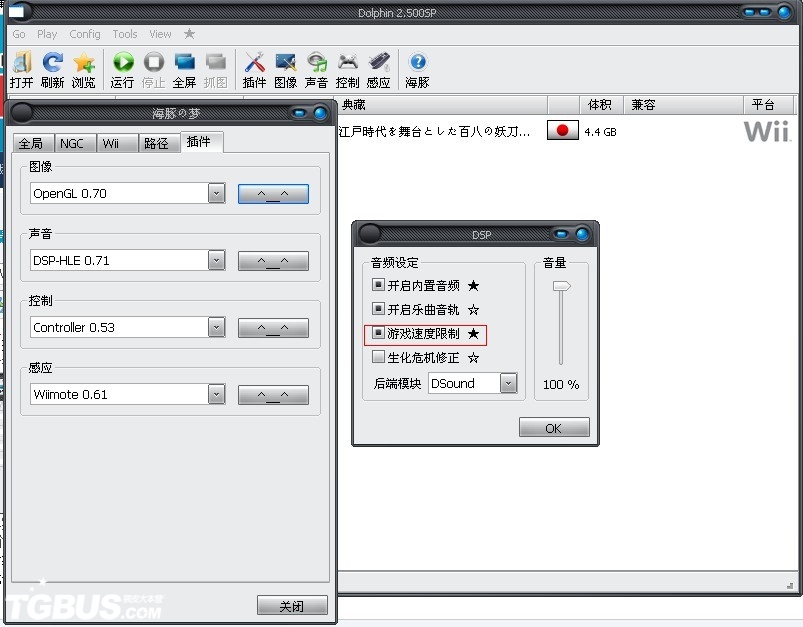
Task: Expand the OpenGL 0.70 graphics dropdown
Action: click(x=217, y=193)
